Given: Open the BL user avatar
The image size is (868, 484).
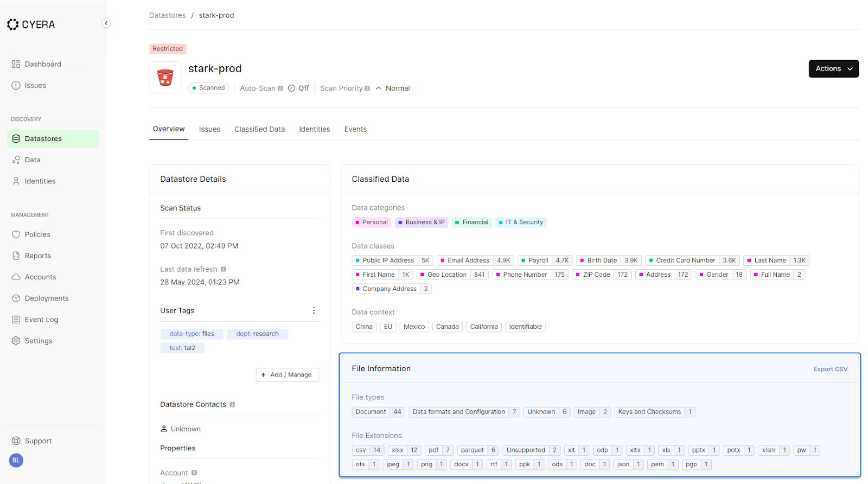Looking at the screenshot, I should [16, 460].
